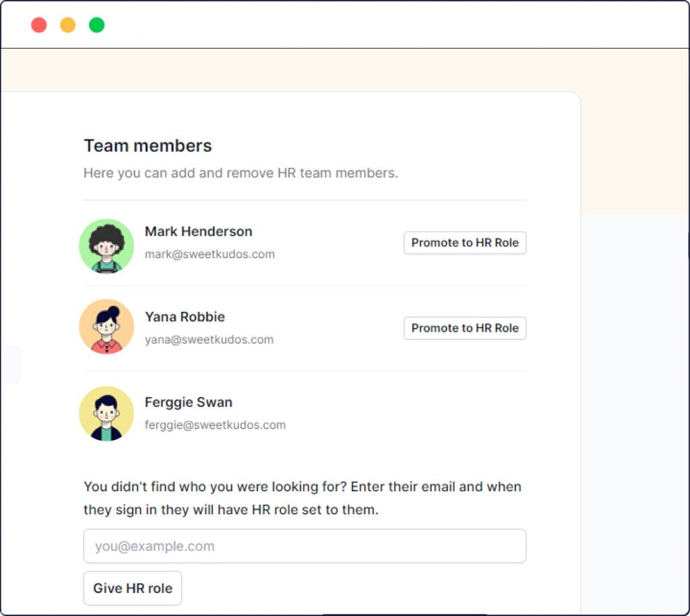The width and height of the screenshot is (690, 616).
Task: Click Yana Robbie's avatar picture
Action: (x=106, y=327)
